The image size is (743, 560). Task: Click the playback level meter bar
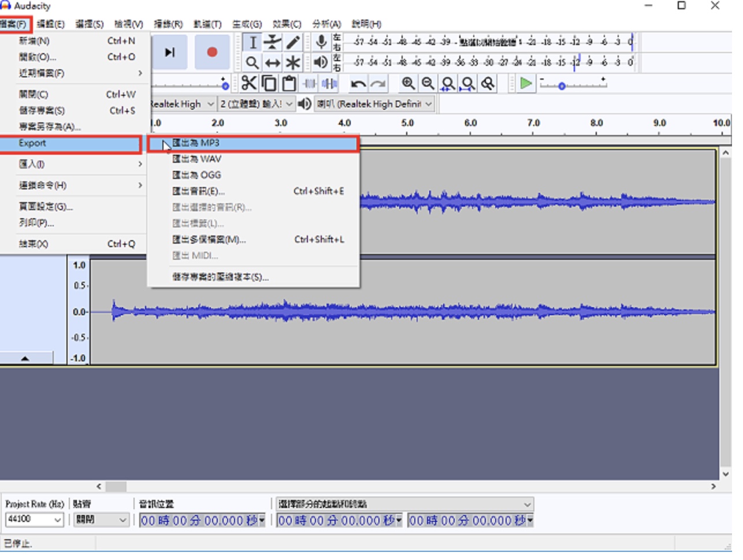pos(492,62)
